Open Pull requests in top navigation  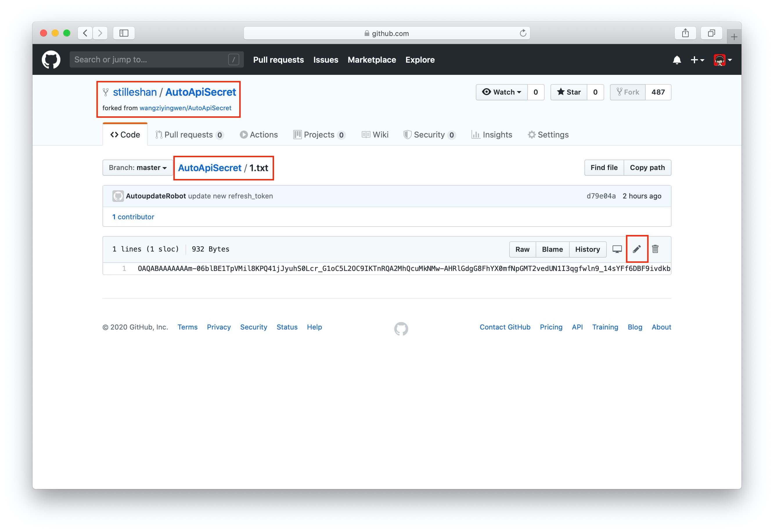(278, 60)
